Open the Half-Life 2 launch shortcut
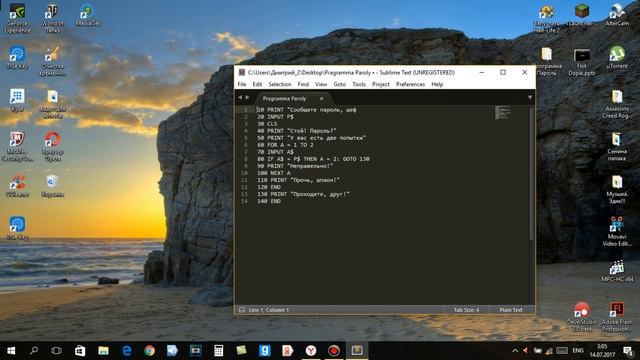The image size is (640, 360). [547, 18]
